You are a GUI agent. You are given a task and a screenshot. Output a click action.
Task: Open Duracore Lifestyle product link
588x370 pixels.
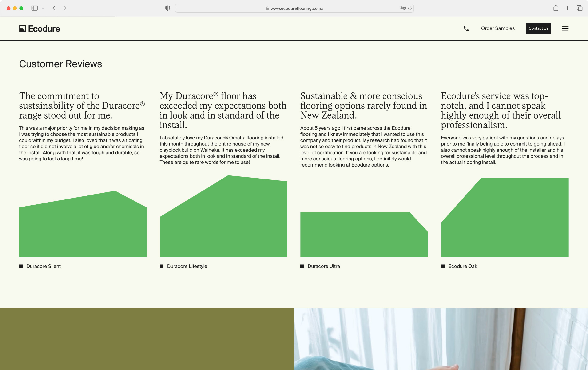tap(187, 266)
